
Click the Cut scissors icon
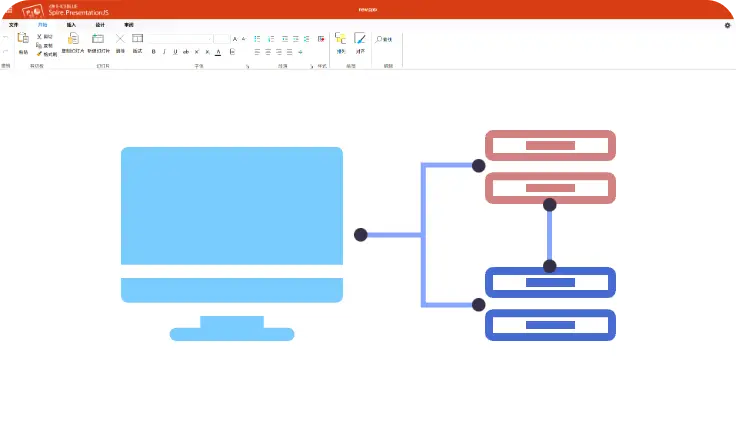[39, 36]
